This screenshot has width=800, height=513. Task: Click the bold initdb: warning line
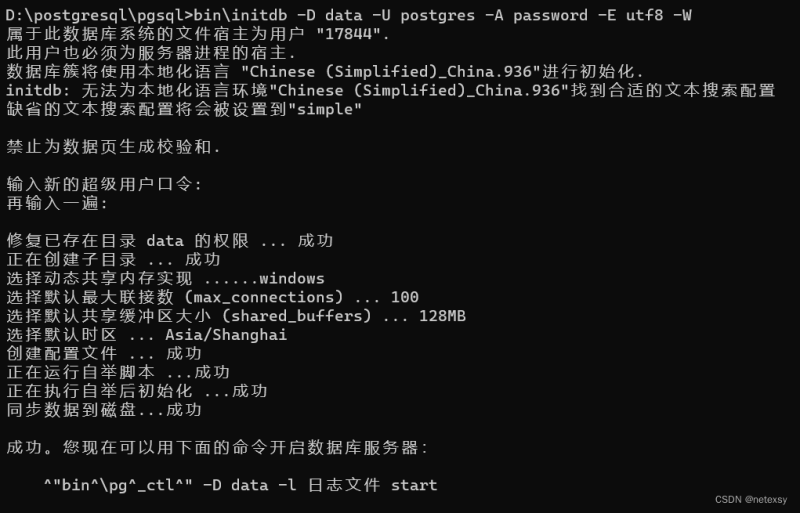click(x=391, y=90)
